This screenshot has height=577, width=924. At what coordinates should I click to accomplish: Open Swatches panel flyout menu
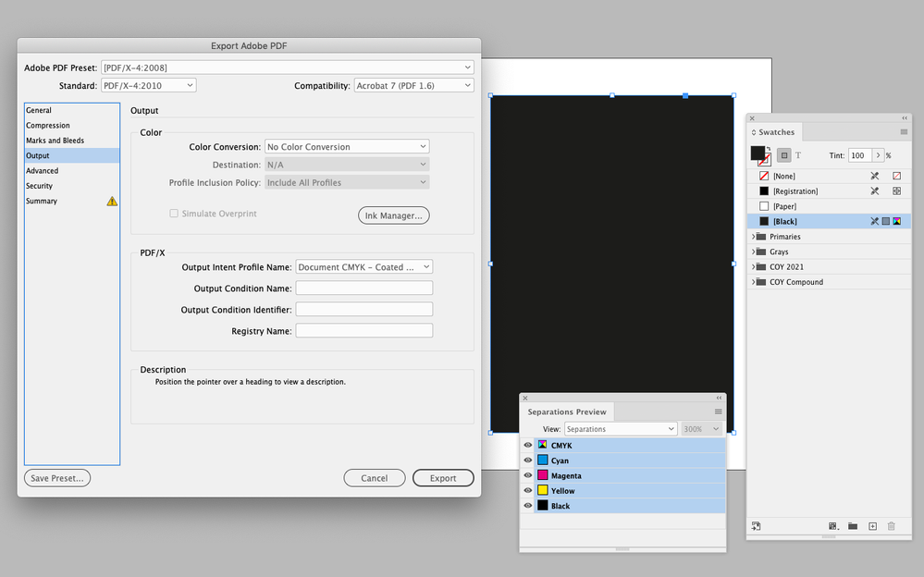point(904,132)
